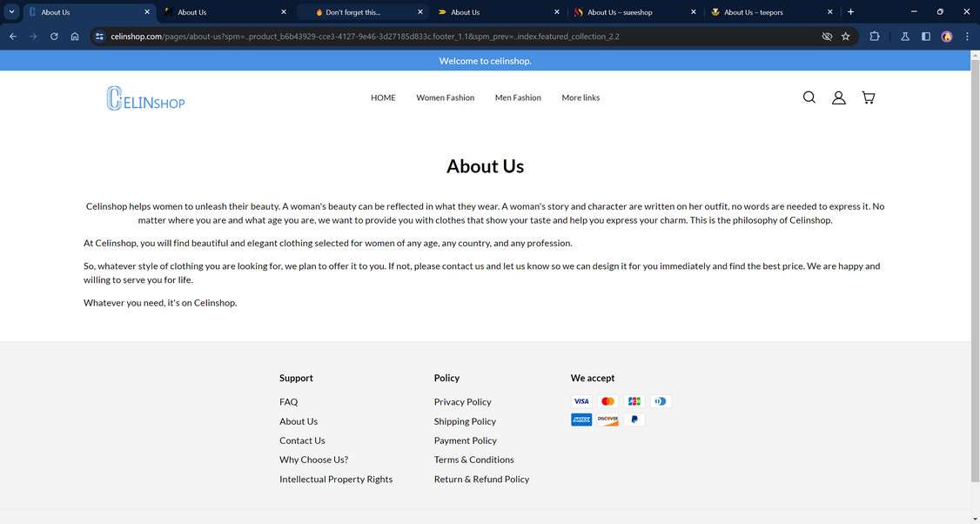Screen dimensions: 980x524
Task: Toggle tracking protection eye icon
Action: pyautogui.click(x=825, y=36)
